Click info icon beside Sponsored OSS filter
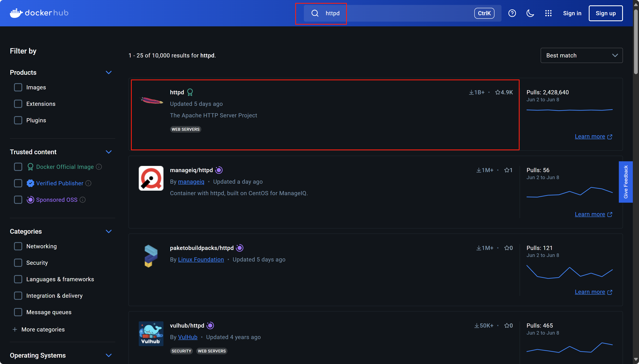The height and width of the screenshot is (364, 639). click(83, 200)
